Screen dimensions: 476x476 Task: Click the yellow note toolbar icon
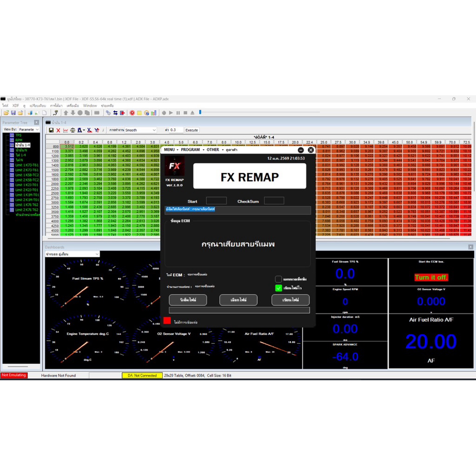139,113
